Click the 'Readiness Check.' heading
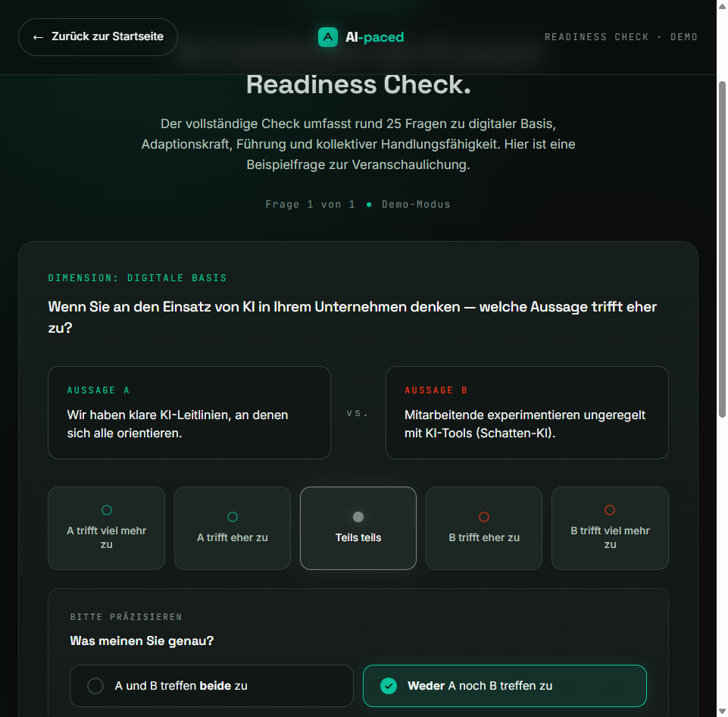728x717 pixels. (x=358, y=85)
